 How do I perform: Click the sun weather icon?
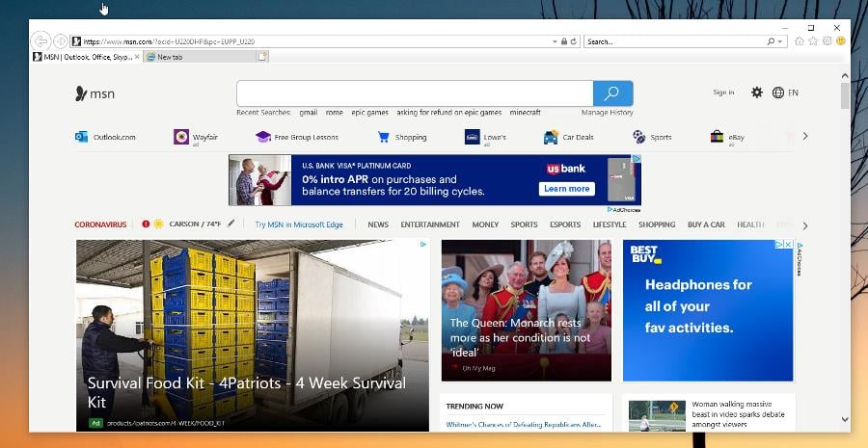pos(158,224)
